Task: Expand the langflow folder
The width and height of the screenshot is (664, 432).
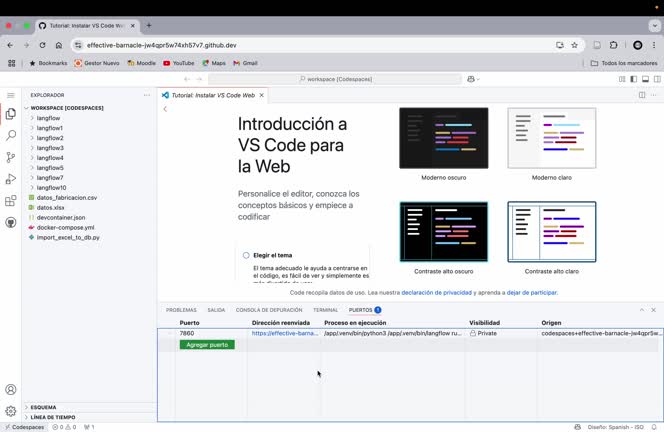Action: [x=48, y=118]
